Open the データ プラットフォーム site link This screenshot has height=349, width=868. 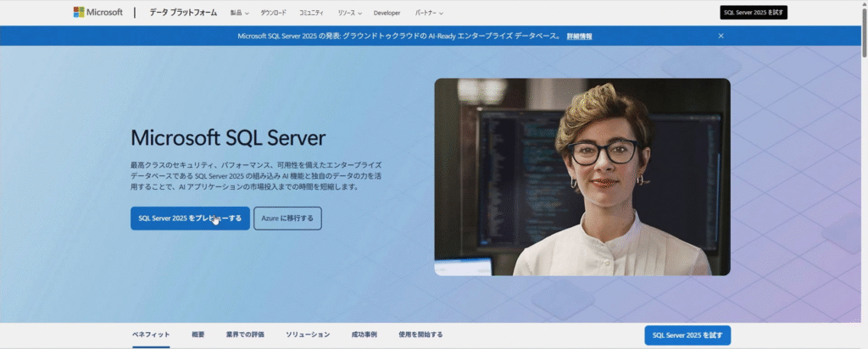tap(183, 13)
